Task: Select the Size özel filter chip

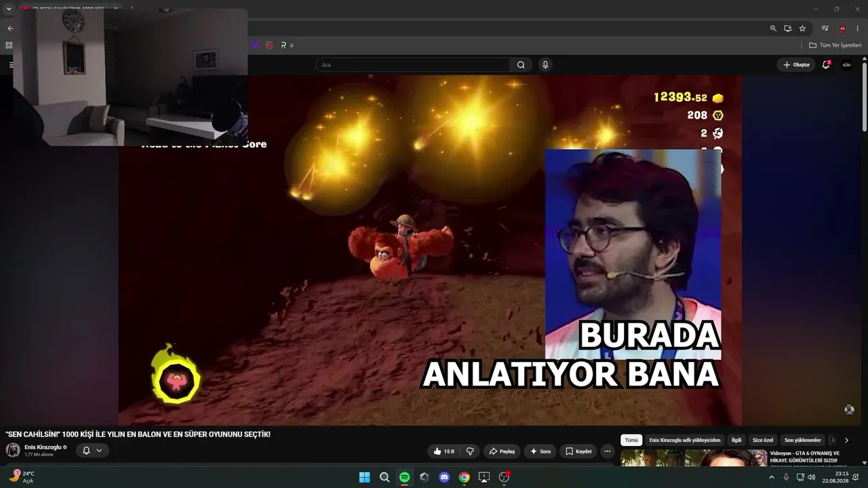Action: coord(763,441)
